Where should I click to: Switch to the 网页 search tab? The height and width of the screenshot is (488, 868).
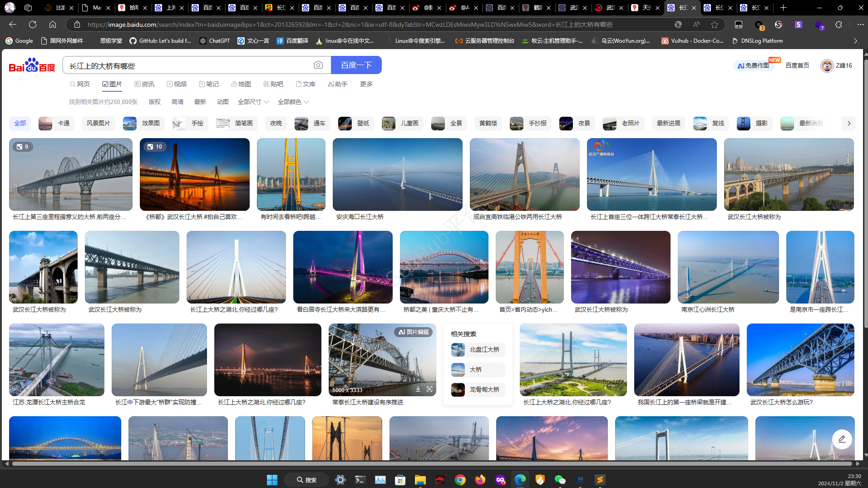(80, 84)
